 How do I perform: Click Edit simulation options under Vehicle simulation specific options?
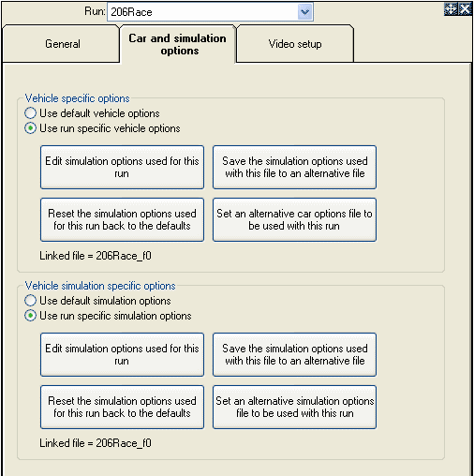[x=122, y=354]
